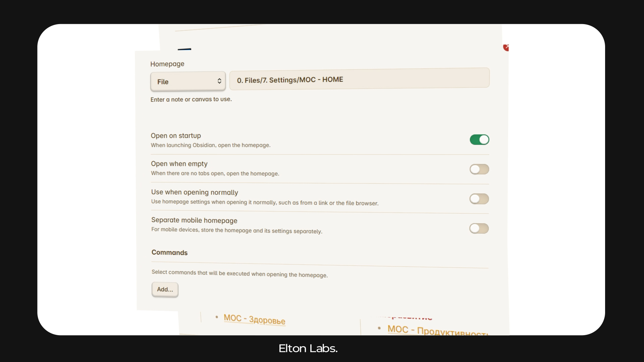This screenshot has height=362, width=644.
Task: Open the MOC - Продуктивность link
Action: pos(438,331)
